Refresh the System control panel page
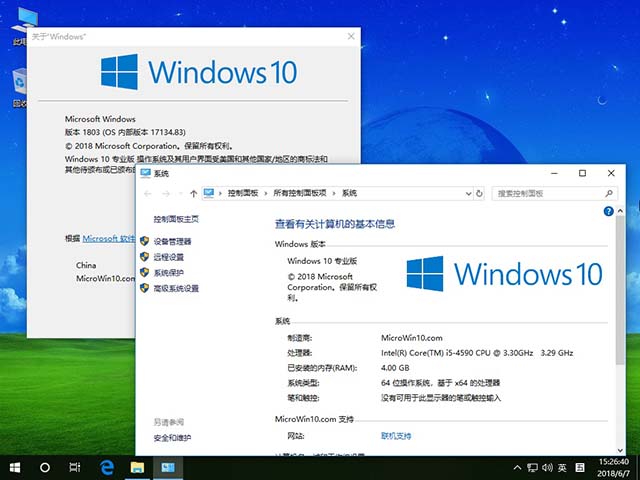640x480 pixels. pos(479,193)
